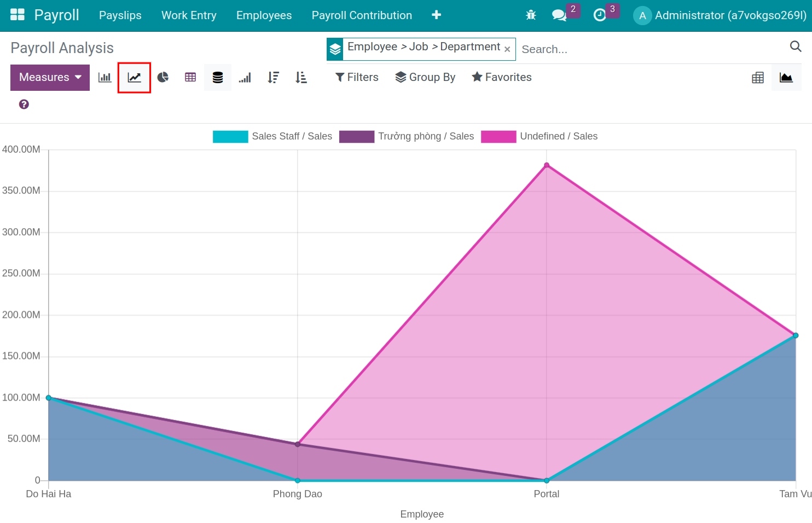Switch to the bar chart view
Image resolution: width=812 pixels, height=523 pixels.
(105, 77)
